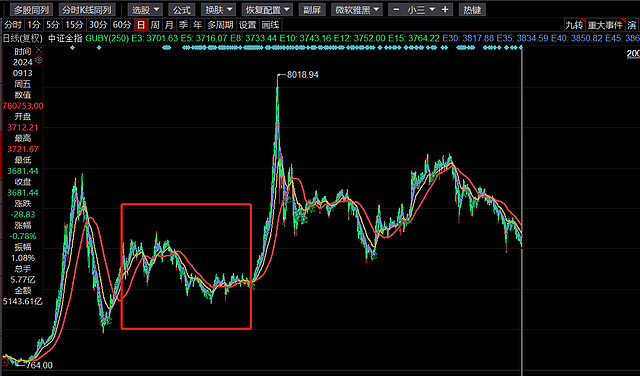Viewport: 640px width, 376px height.
Task: Click the minus button to decrease font size
Action: click(x=396, y=9)
